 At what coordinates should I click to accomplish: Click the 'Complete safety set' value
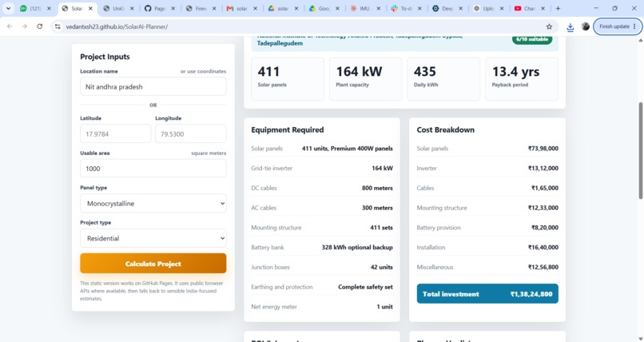(x=365, y=287)
